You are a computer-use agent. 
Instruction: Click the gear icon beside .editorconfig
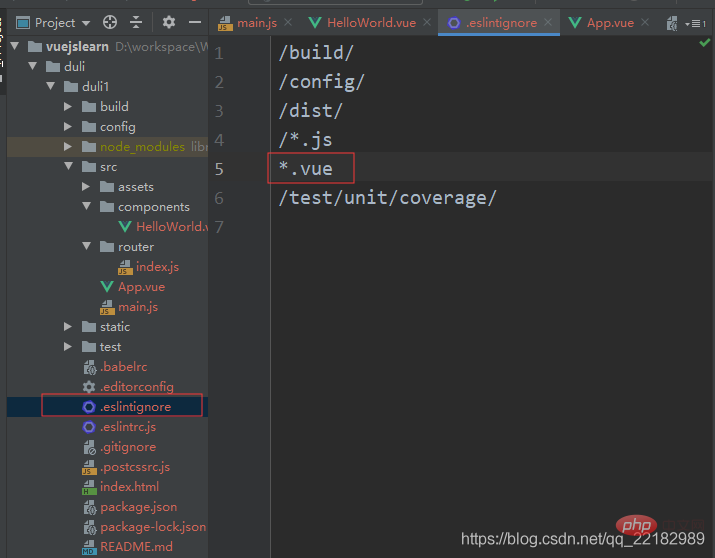point(89,387)
